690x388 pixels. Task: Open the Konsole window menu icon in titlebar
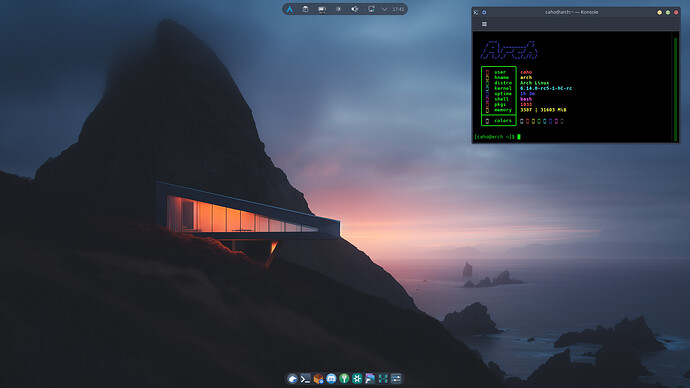point(476,12)
